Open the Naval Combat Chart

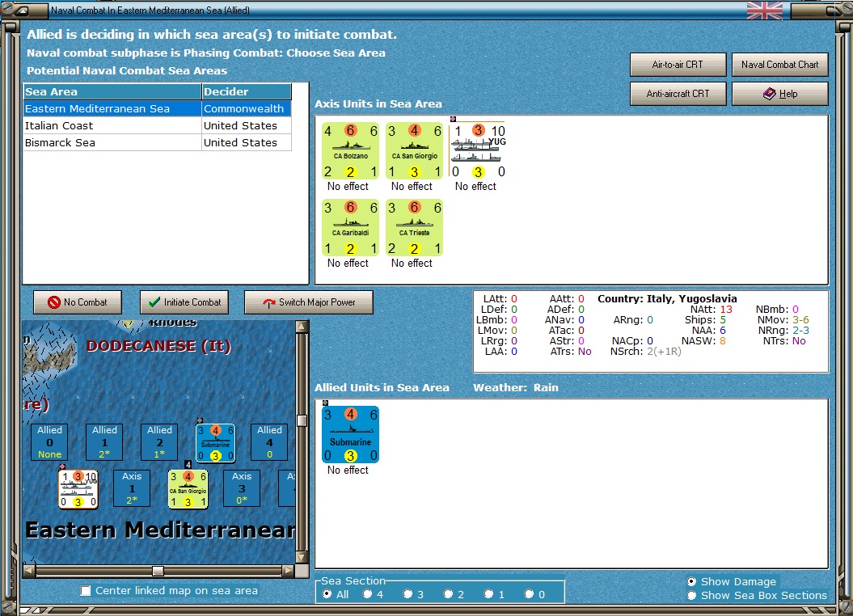click(779, 64)
